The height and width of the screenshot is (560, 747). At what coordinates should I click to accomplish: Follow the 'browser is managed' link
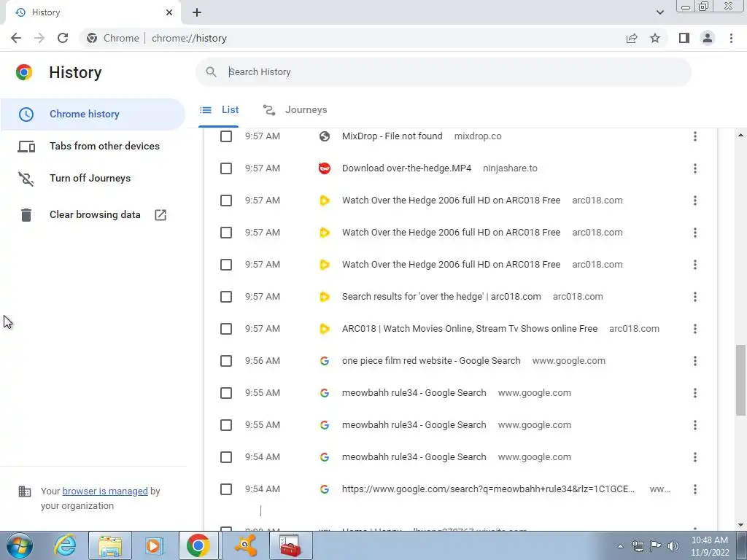[105, 491]
